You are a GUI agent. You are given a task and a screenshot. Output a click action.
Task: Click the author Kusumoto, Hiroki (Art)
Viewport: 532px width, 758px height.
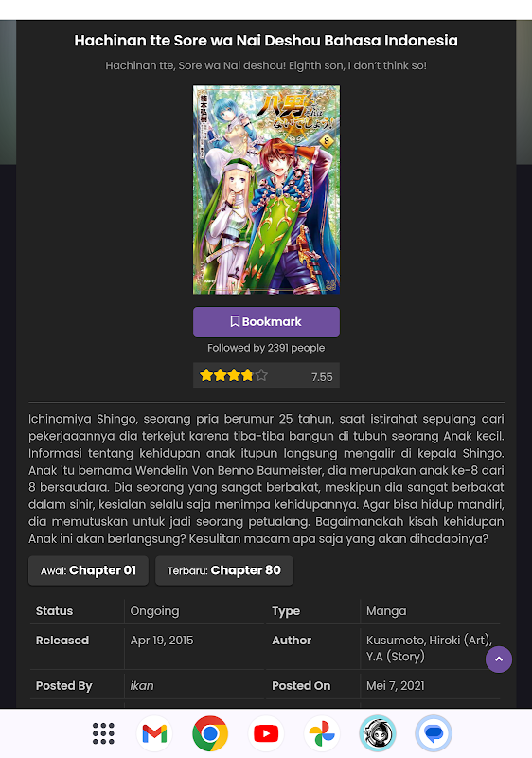tap(429, 641)
